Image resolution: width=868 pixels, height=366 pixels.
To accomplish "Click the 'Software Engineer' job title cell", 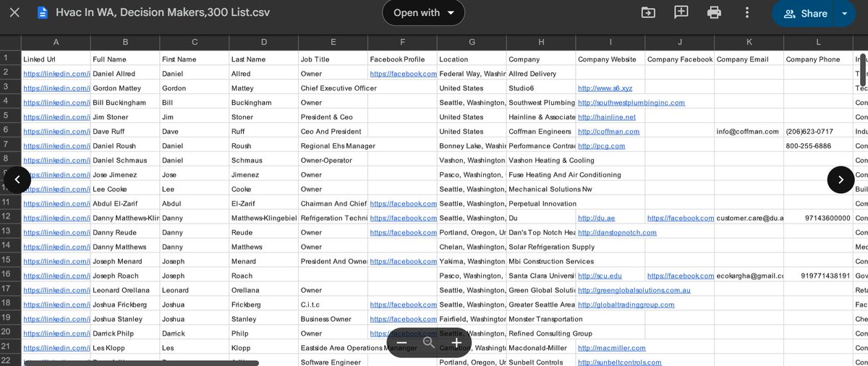I will (x=333, y=362).
